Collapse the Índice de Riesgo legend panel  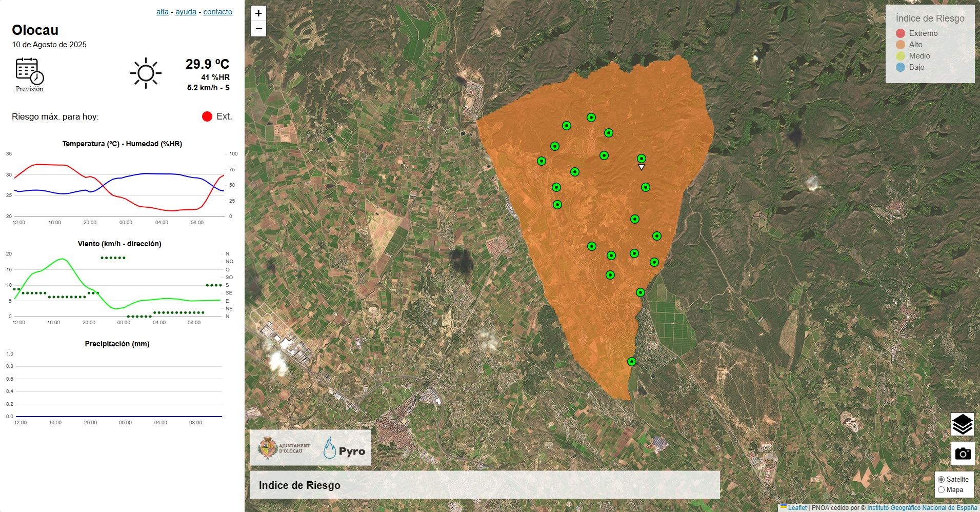pos(929,18)
